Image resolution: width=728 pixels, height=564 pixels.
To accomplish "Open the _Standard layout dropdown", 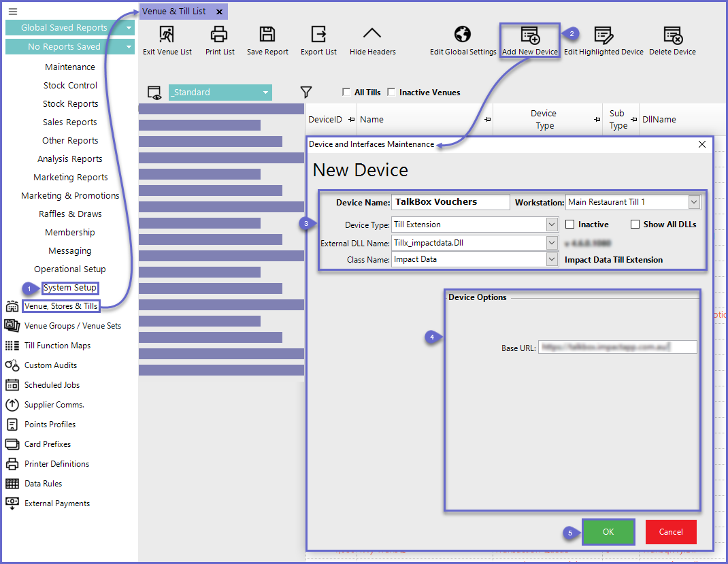I will click(x=265, y=93).
